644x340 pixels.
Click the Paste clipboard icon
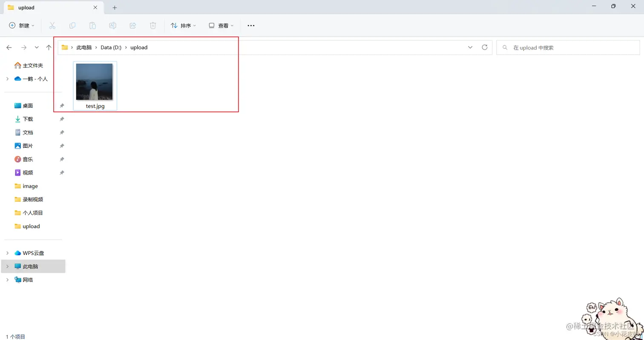pyautogui.click(x=92, y=26)
